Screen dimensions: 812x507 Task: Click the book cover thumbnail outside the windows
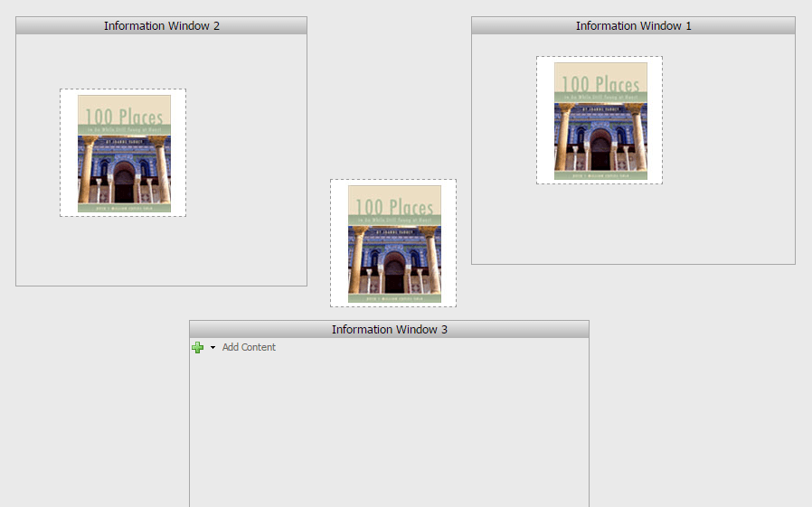pos(394,244)
